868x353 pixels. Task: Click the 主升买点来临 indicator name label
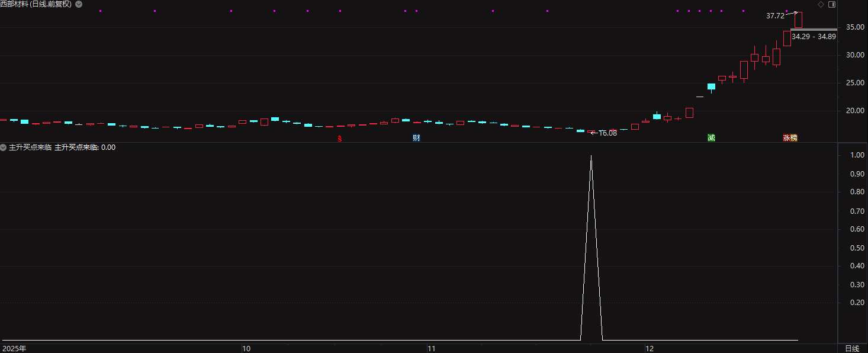pos(30,147)
